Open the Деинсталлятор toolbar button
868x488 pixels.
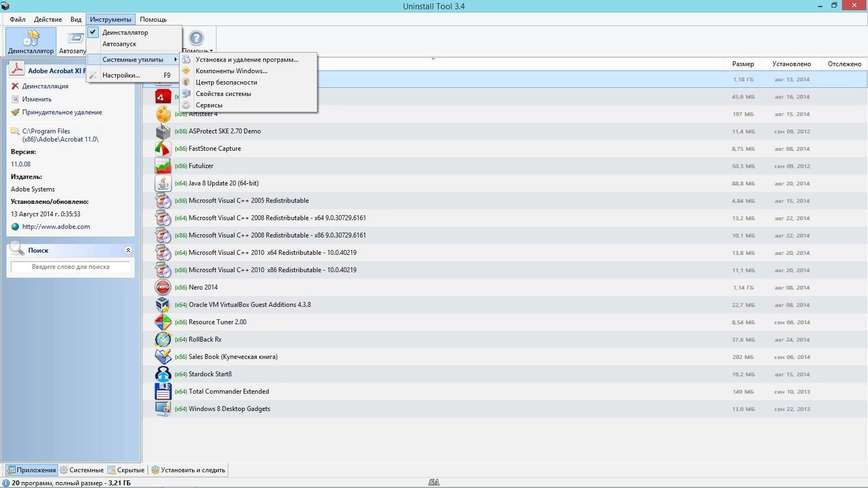31,42
